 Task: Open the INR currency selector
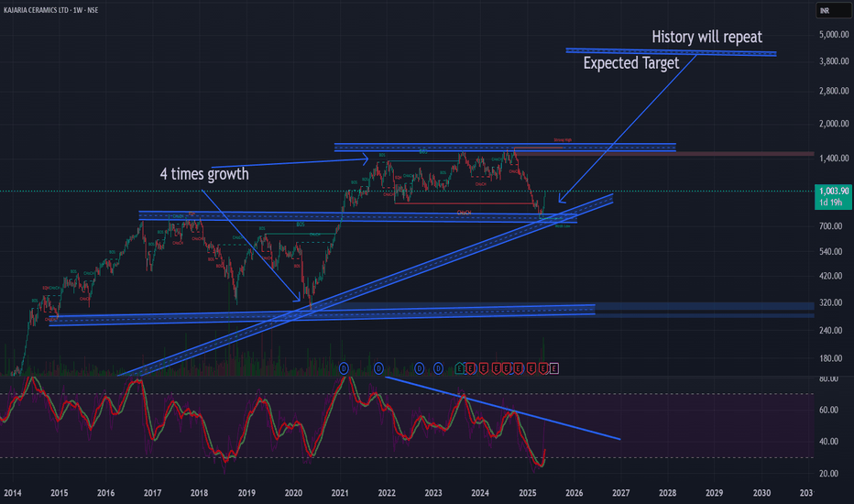(833, 10)
